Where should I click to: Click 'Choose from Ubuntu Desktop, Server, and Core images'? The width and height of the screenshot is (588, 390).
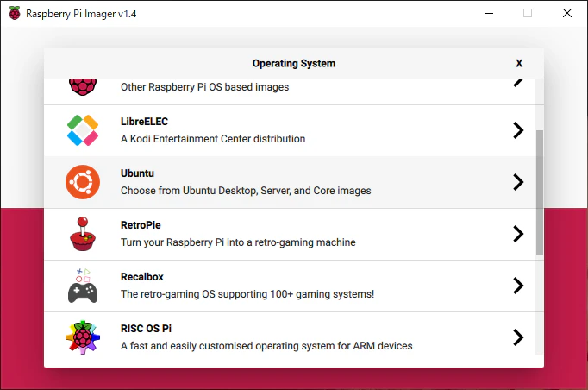246,191
